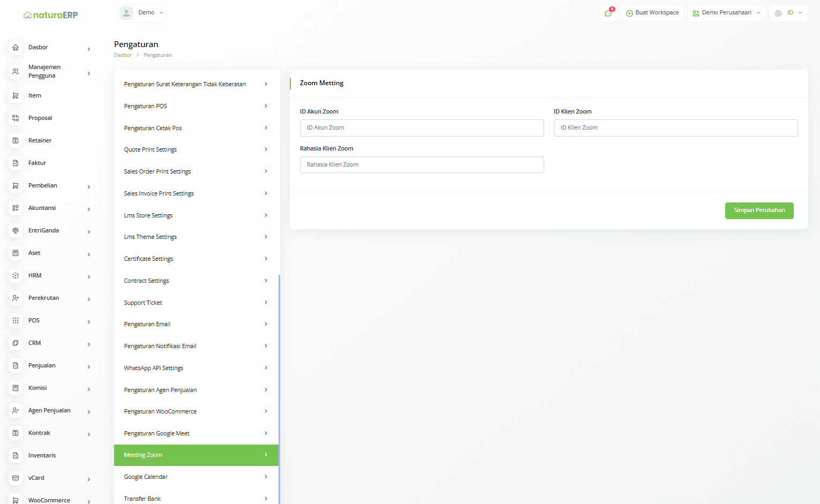Open Lms Theme Settings section
This screenshot has width=820, height=504.
pyautogui.click(x=196, y=237)
